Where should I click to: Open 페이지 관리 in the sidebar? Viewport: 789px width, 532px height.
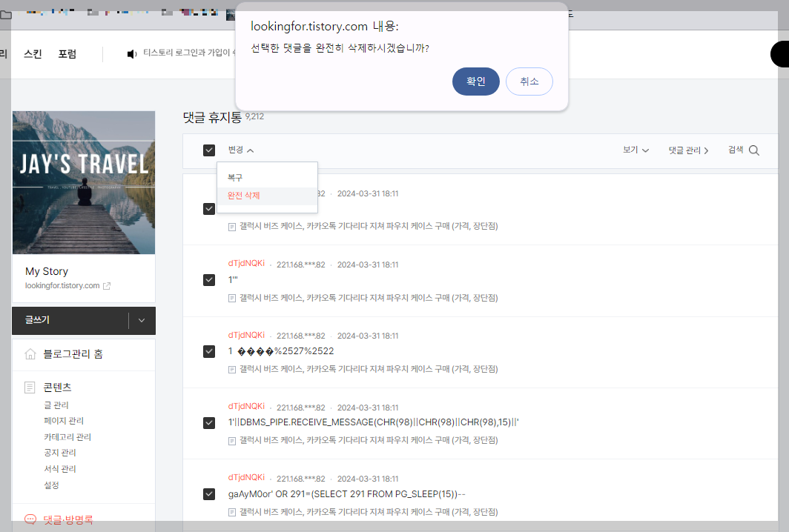64,420
